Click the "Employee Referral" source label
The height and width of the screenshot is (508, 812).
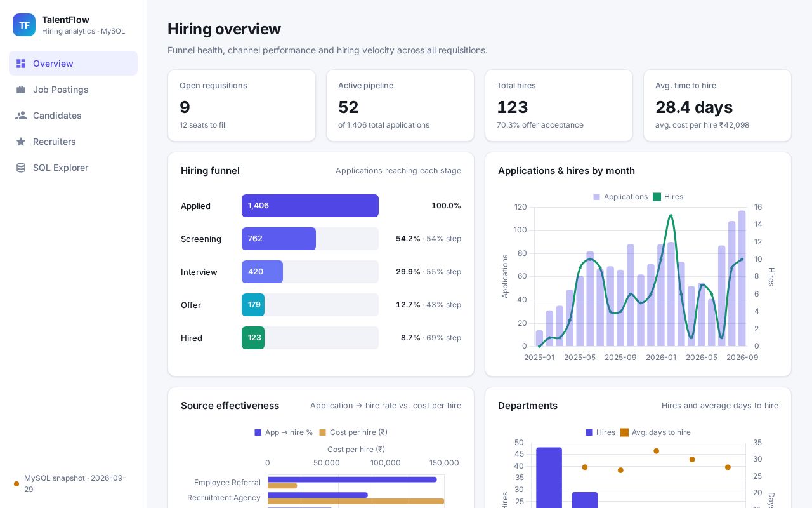coord(227,483)
